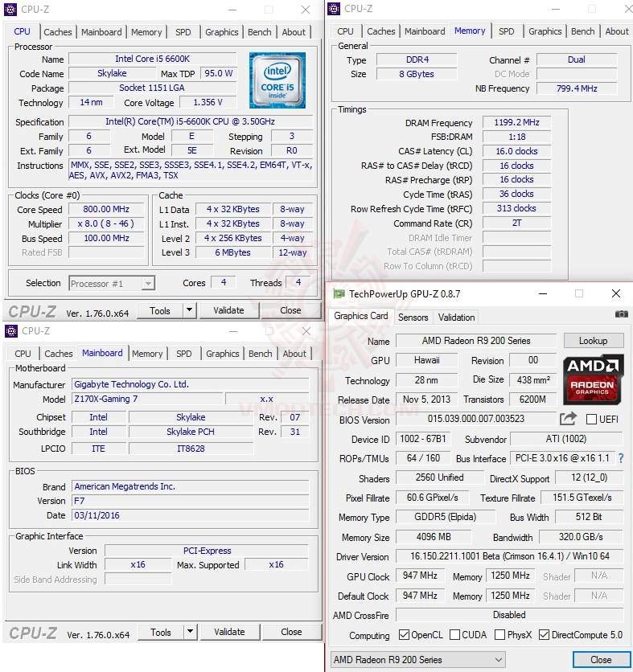
Task: Click the Multiplier value x 8.0 (8 - 46)
Action: (106, 223)
